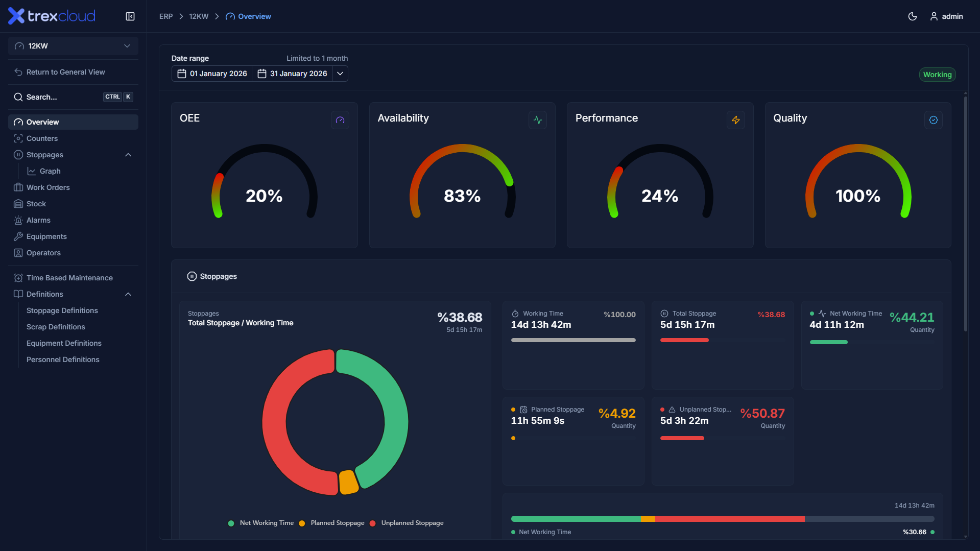980x551 pixels.
Task: Collapse the Definitions sidebar section
Action: point(128,294)
